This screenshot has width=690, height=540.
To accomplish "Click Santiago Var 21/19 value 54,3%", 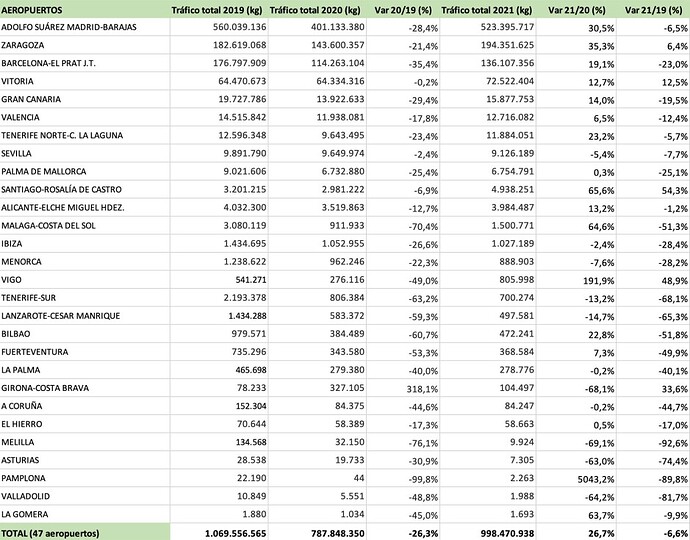I will pos(675,191).
